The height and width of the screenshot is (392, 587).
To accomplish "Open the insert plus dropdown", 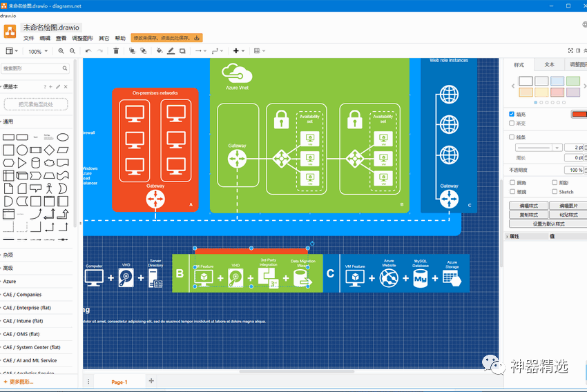I will [238, 51].
